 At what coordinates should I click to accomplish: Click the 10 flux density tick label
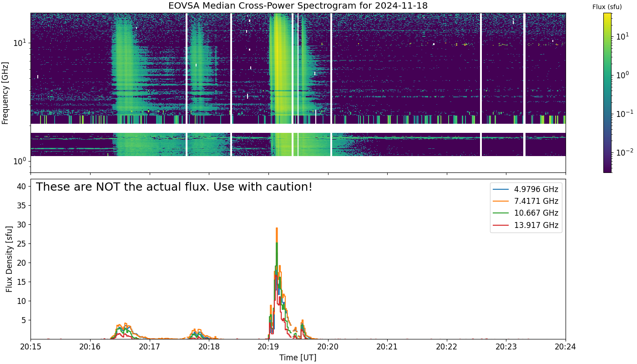[x=22, y=301]
